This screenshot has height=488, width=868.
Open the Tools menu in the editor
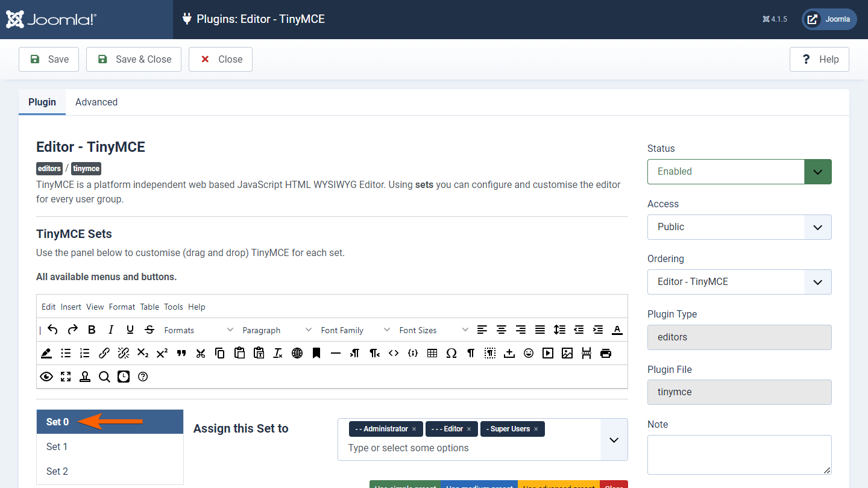pos(174,307)
